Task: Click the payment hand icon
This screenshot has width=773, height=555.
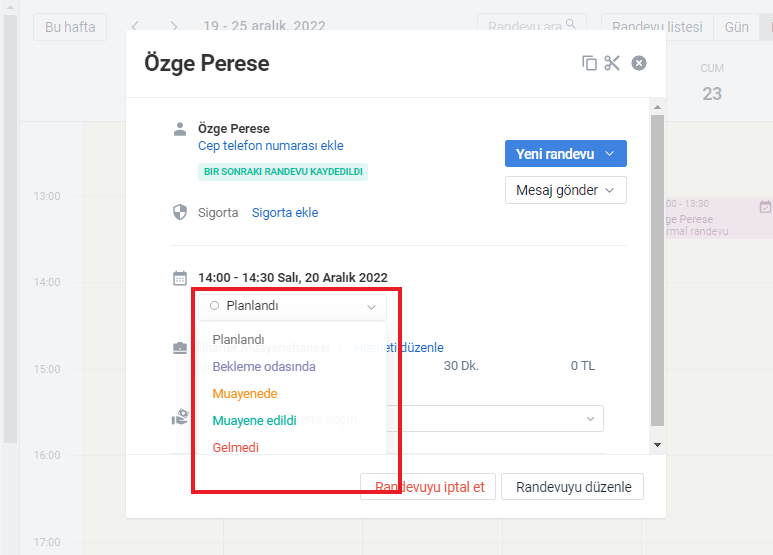Action: click(180, 417)
